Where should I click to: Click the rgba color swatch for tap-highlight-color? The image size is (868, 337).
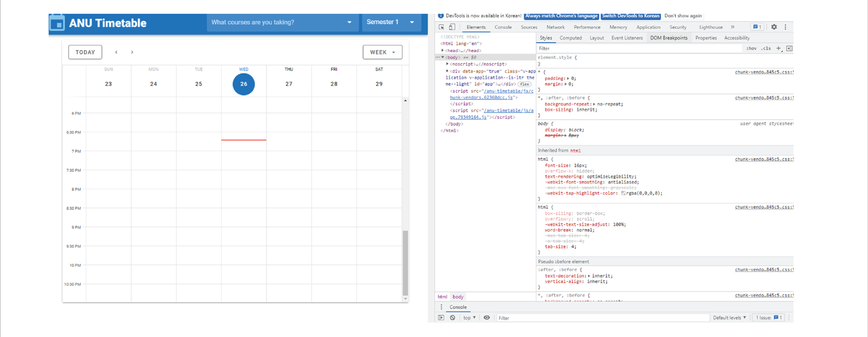pyautogui.click(x=623, y=193)
